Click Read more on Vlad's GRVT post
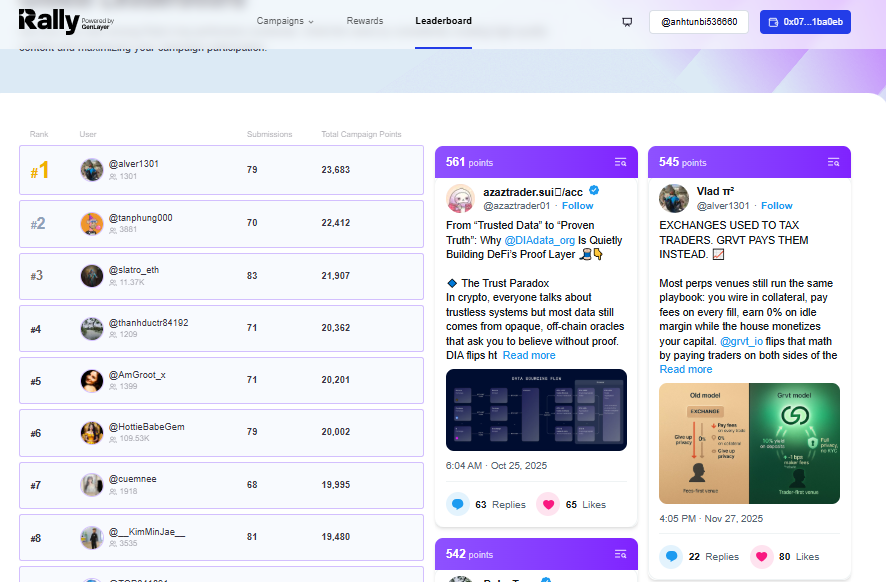This screenshot has height=582, width=886. (x=685, y=368)
